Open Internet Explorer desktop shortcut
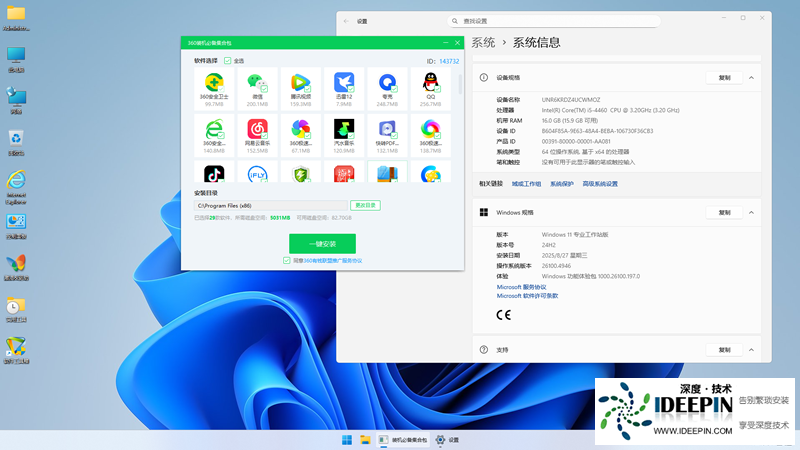This screenshot has height=450, width=800. coord(16,187)
